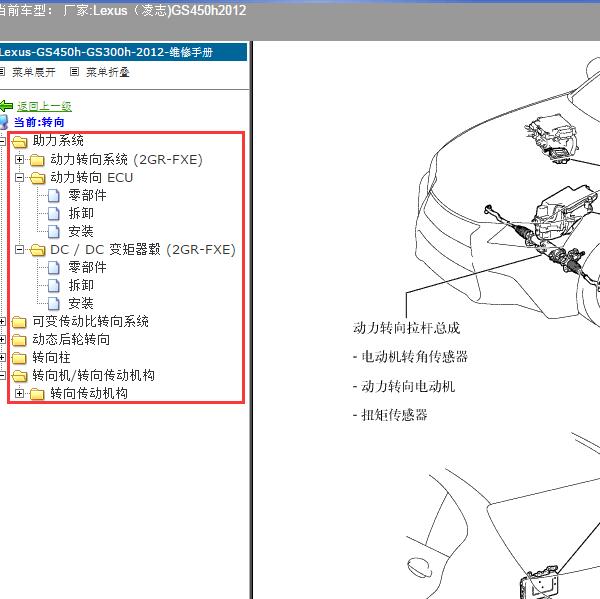This screenshot has height=599, width=600.
Task: Click the 转向机/转向传动机构 folder icon
Action: (20, 376)
